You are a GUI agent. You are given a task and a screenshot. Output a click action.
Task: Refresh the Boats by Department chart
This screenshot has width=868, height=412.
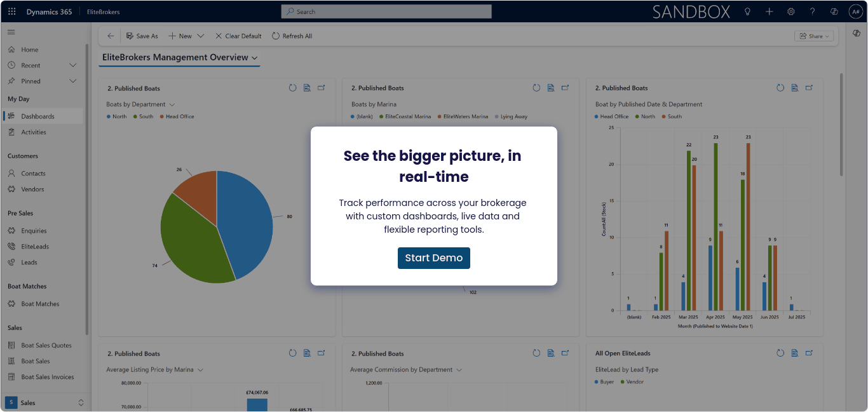pos(293,88)
